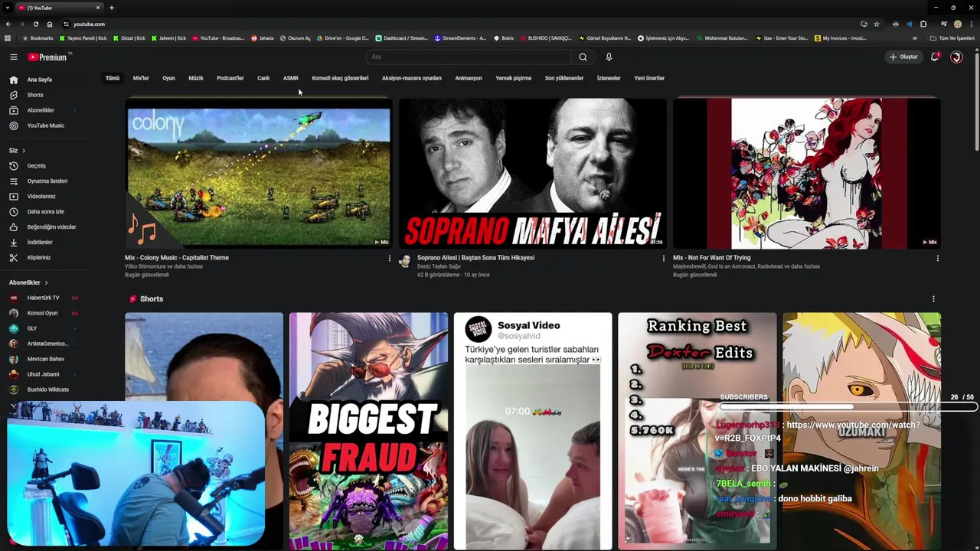Screen dimensions: 980x551
Task: Select Aksiyon-macera oyunları chip
Action: coord(412,78)
